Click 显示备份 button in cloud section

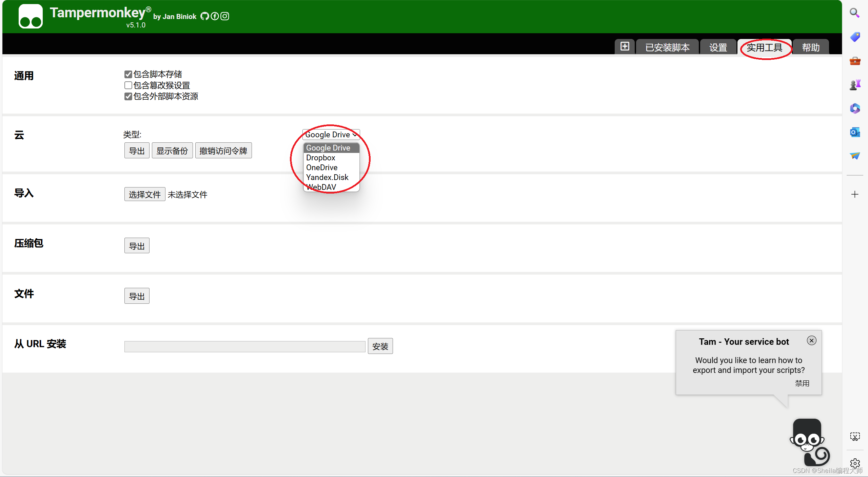[x=172, y=151]
